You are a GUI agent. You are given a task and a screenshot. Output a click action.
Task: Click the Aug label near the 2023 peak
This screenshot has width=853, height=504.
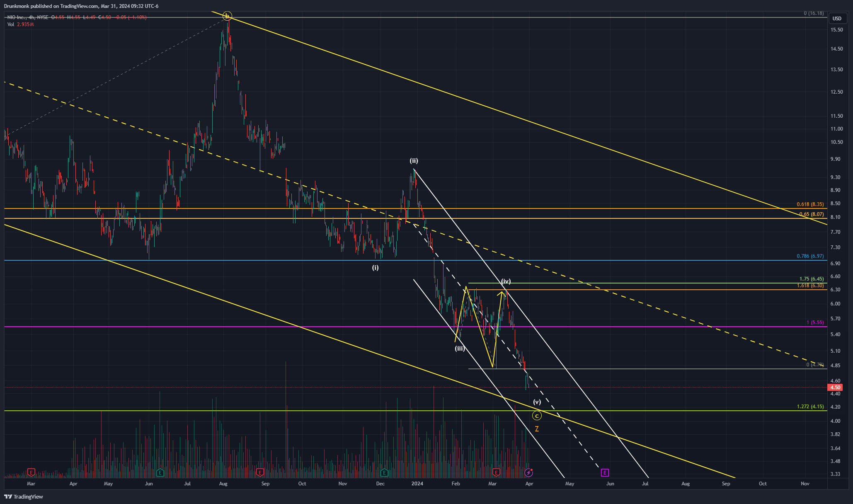coord(223,484)
